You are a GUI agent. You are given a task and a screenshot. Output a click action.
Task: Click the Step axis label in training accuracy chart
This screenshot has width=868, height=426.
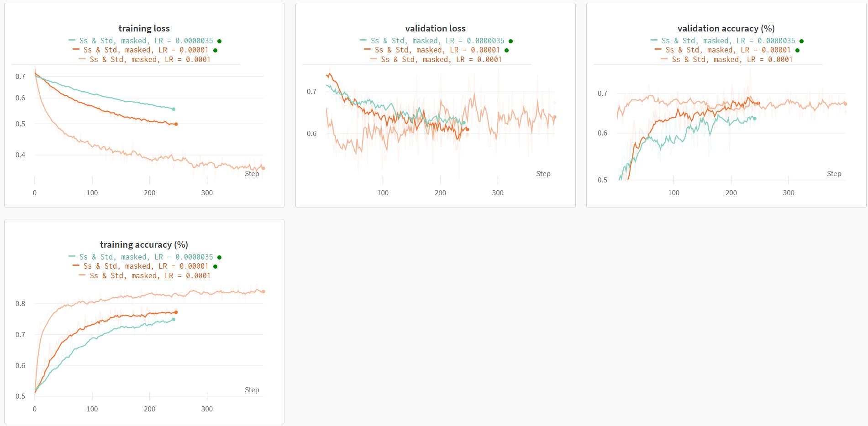[x=252, y=390]
